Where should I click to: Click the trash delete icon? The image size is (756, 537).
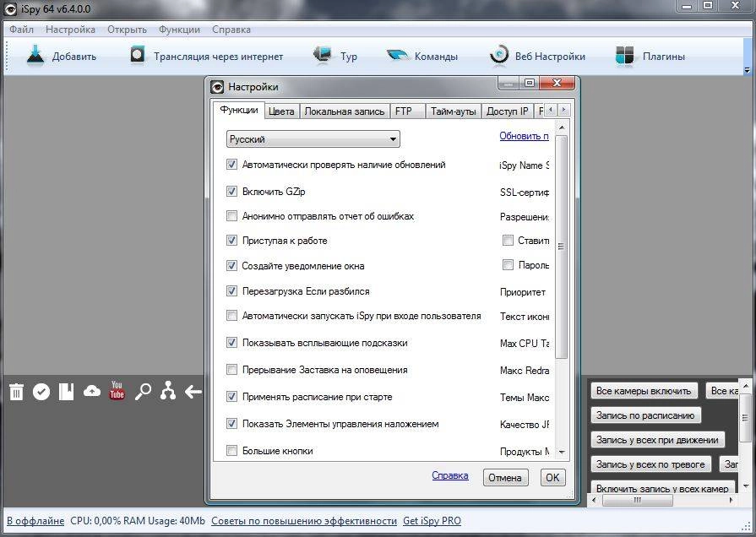[x=16, y=392]
